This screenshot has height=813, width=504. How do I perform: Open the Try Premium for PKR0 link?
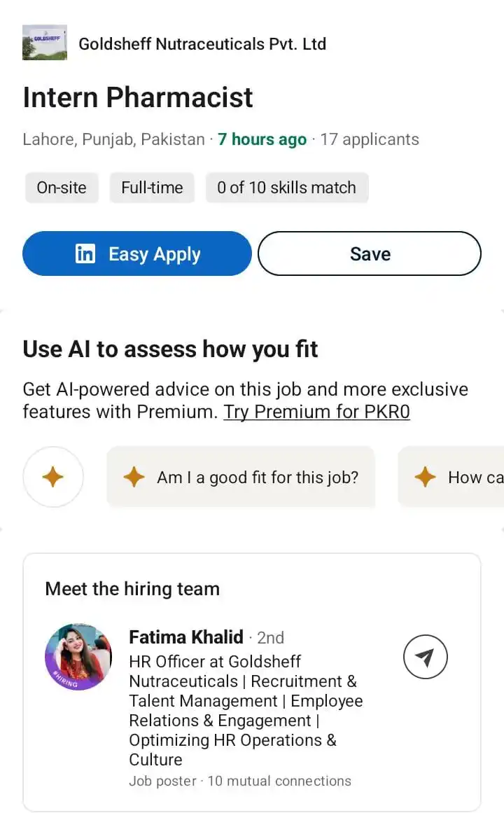pos(317,412)
